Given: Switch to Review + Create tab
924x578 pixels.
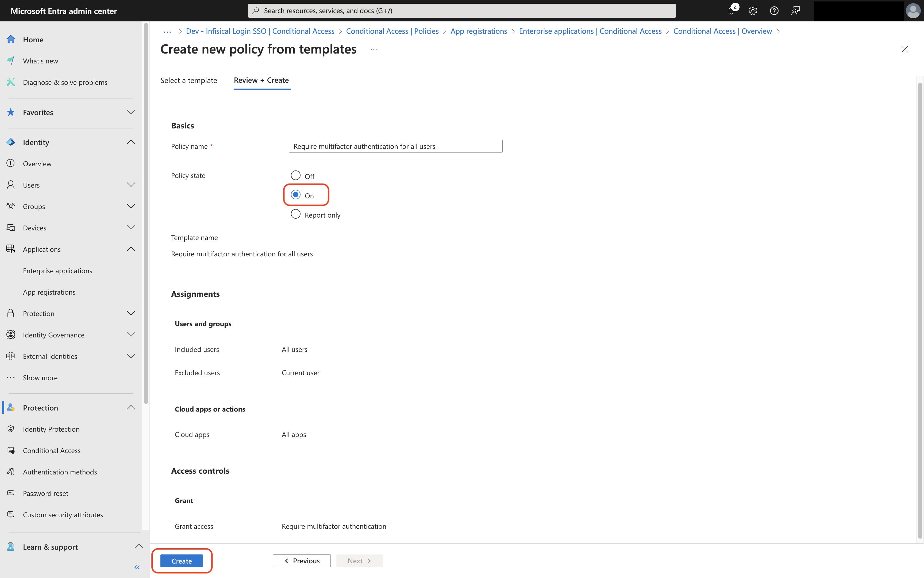Looking at the screenshot, I should click(x=261, y=80).
